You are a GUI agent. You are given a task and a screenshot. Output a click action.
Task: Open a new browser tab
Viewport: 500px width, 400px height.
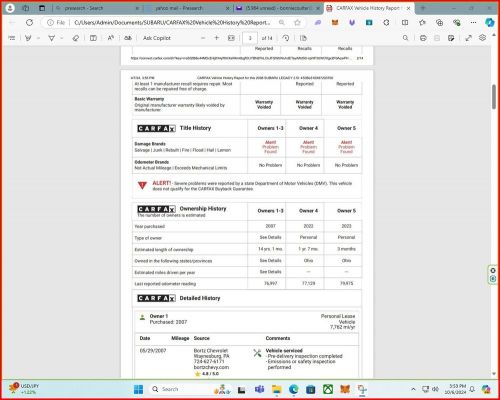click(x=423, y=8)
